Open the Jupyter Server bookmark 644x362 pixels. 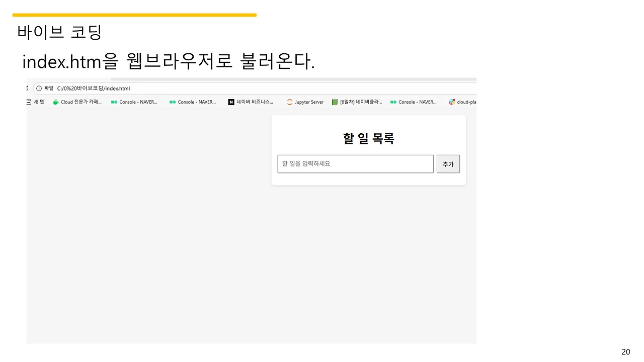pyautogui.click(x=305, y=102)
